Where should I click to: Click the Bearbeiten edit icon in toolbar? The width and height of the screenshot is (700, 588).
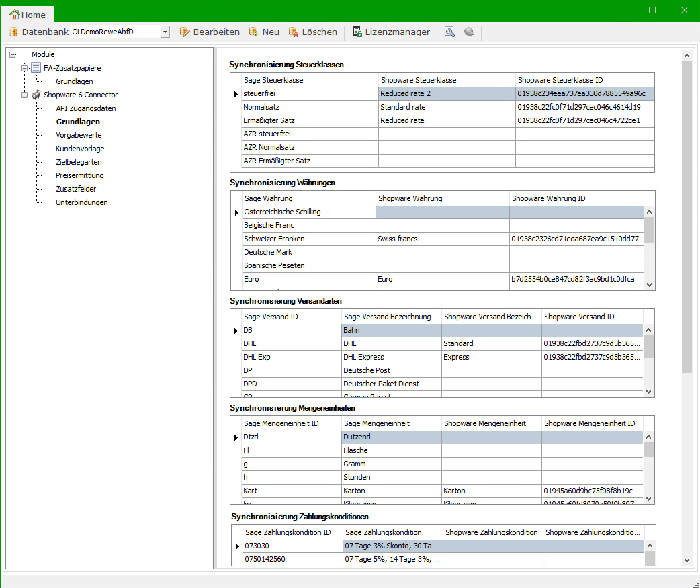[x=185, y=32]
